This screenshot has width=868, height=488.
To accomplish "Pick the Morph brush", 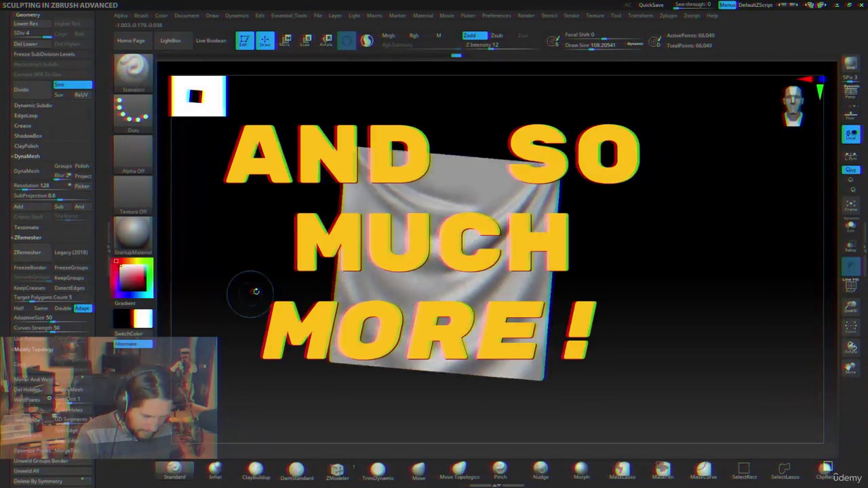I will pos(581,471).
